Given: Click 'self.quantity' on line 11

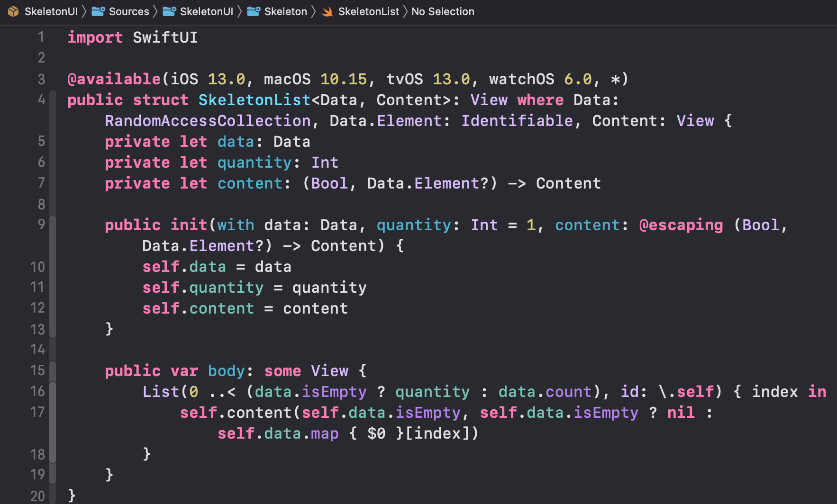Looking at the screenshot, I should pos(203,288).
